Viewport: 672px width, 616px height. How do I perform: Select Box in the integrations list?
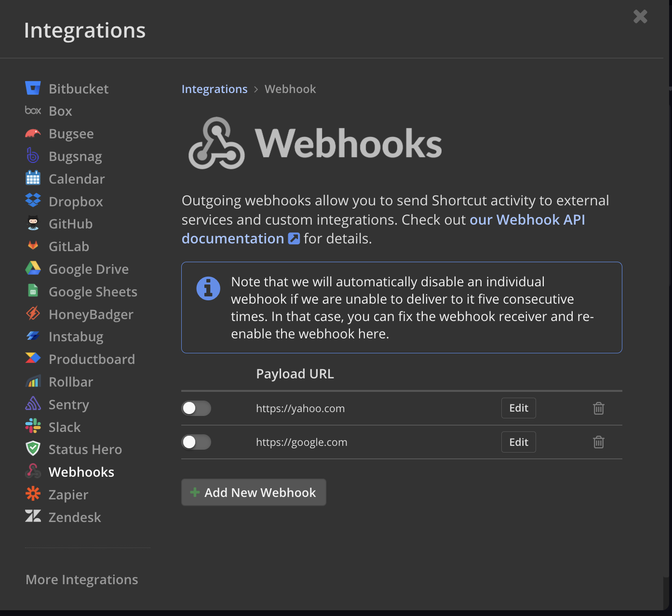pos(60,111)
